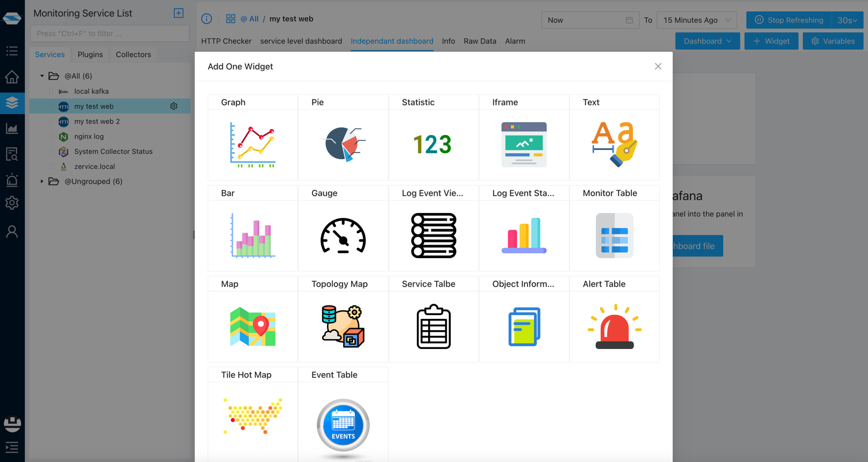
Task: Open settings gear for my test web
Action: [174, 106]
